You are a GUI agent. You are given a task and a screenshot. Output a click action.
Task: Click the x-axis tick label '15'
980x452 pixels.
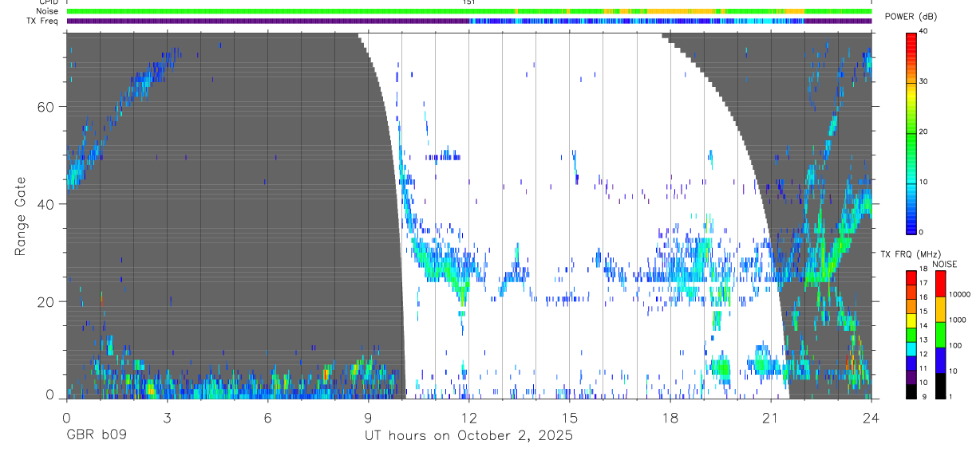tap(569, 417)
